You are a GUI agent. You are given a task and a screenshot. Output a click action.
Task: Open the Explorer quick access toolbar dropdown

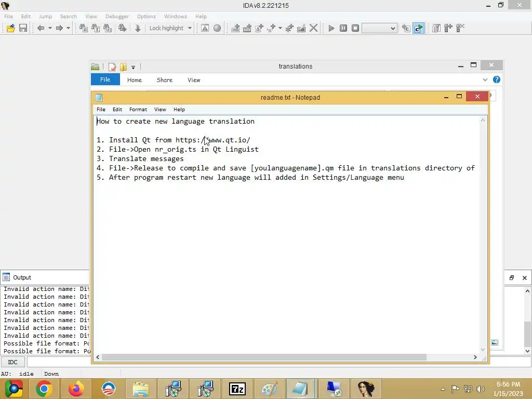click(134, 67)
